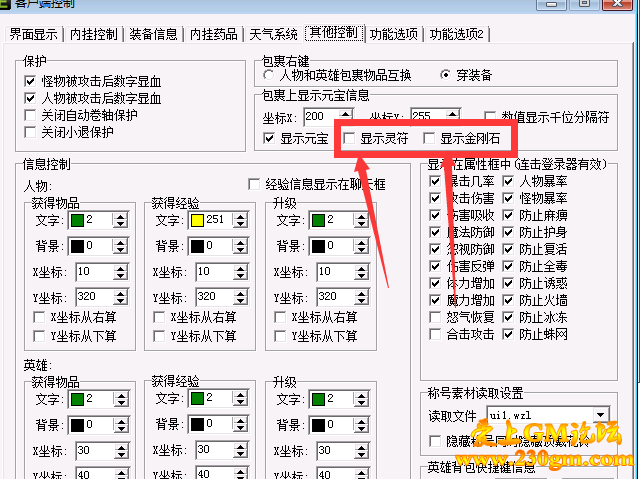The image size is (640, 479).
Task: Adjust the 坐标X spinner arrows
Action: point(345,117)
